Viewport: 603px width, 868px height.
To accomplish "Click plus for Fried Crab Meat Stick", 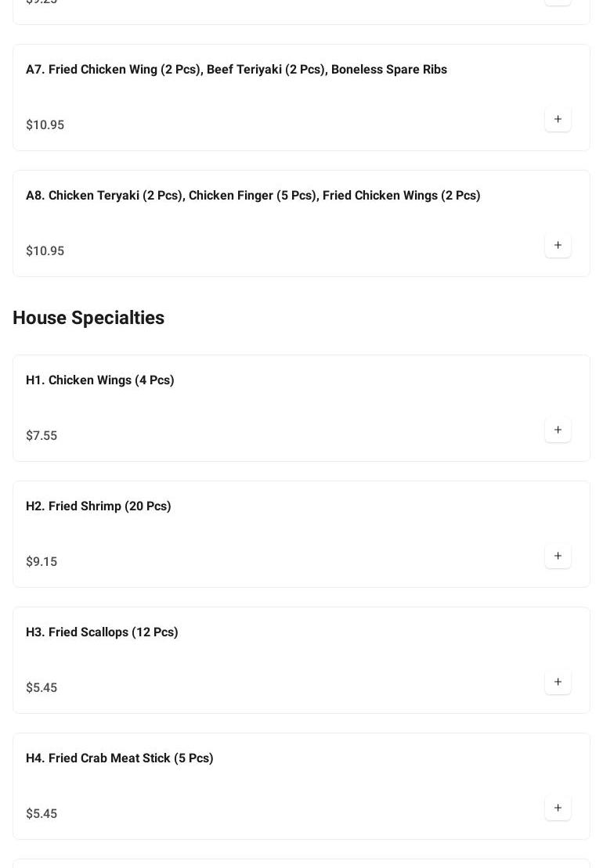I will (x=558, y=808).
